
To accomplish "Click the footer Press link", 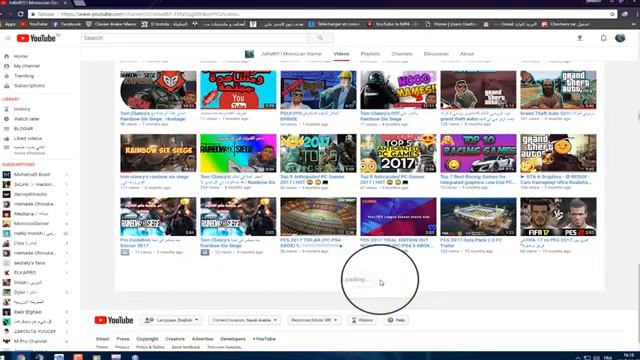I will [x=123, y=339].
